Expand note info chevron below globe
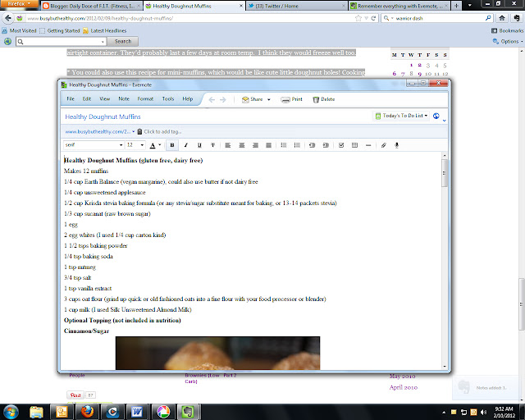 click(445, 121)
